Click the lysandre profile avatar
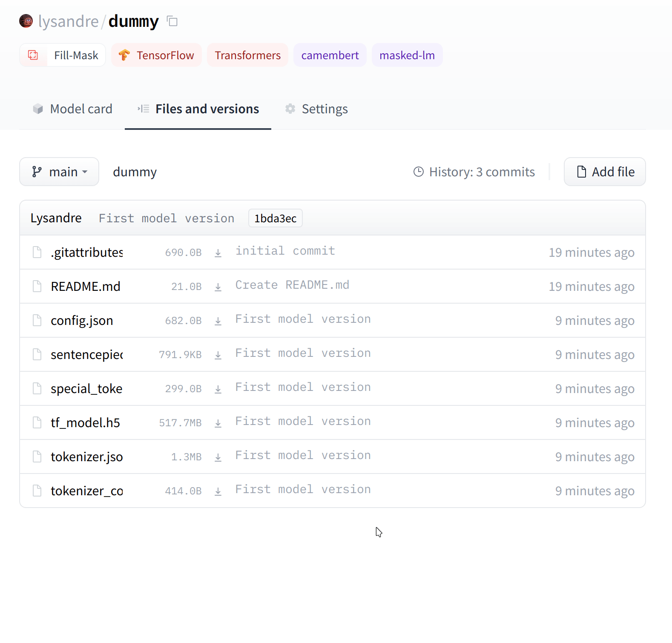The width and height of the screenshot is (672, 643). (26, 21)
